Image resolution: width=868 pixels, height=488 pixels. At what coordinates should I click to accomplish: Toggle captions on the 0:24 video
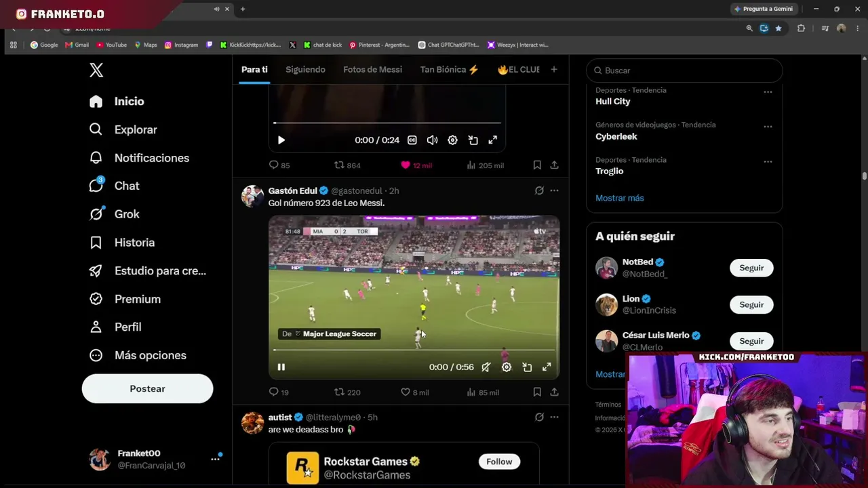(412, 140)
